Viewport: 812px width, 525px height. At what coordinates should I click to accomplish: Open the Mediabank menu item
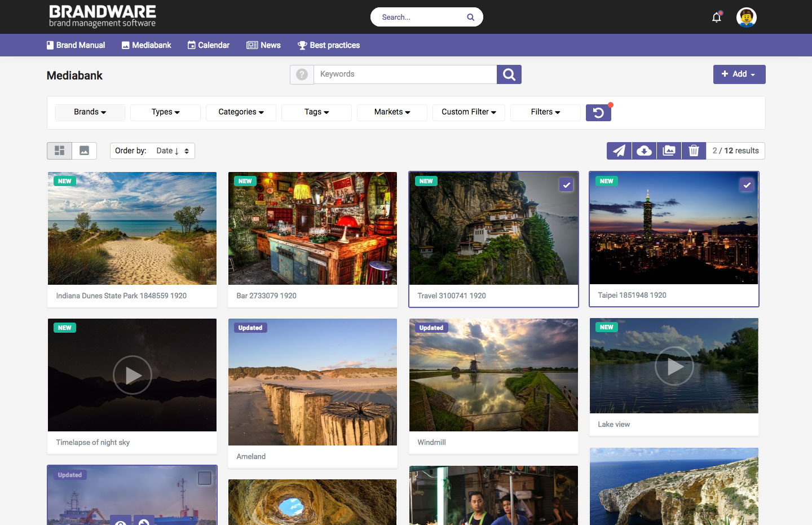[x=146, y=45]
